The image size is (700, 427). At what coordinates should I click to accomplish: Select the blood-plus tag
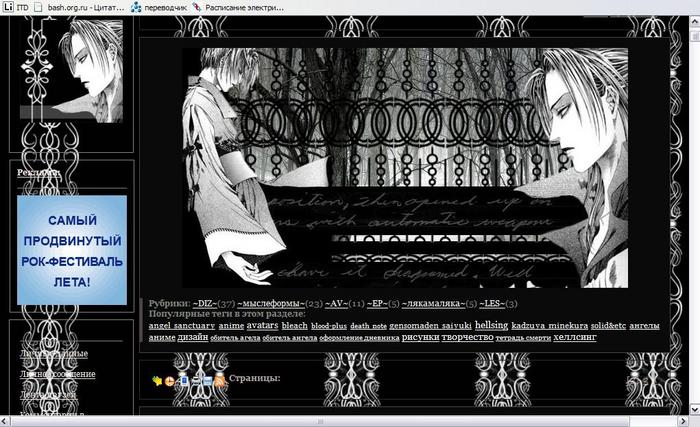tap(329, 327)
